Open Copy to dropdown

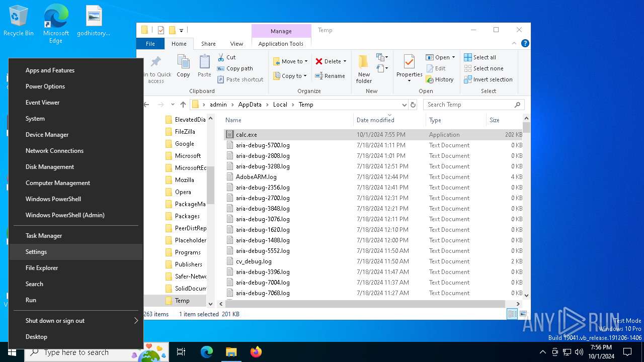click(290, 76)
